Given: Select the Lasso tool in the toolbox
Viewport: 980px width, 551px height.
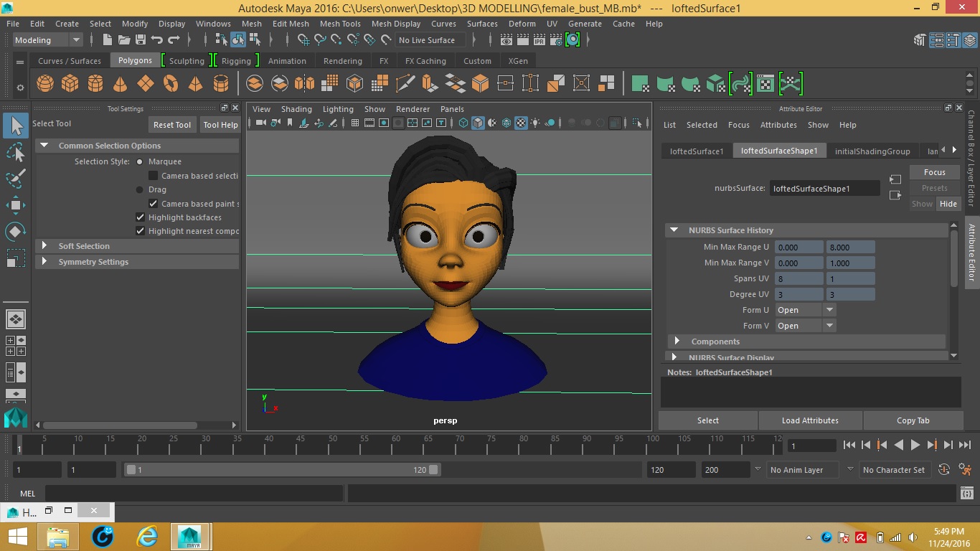Looking at the screenshot, I should click(x=16, y=152).
